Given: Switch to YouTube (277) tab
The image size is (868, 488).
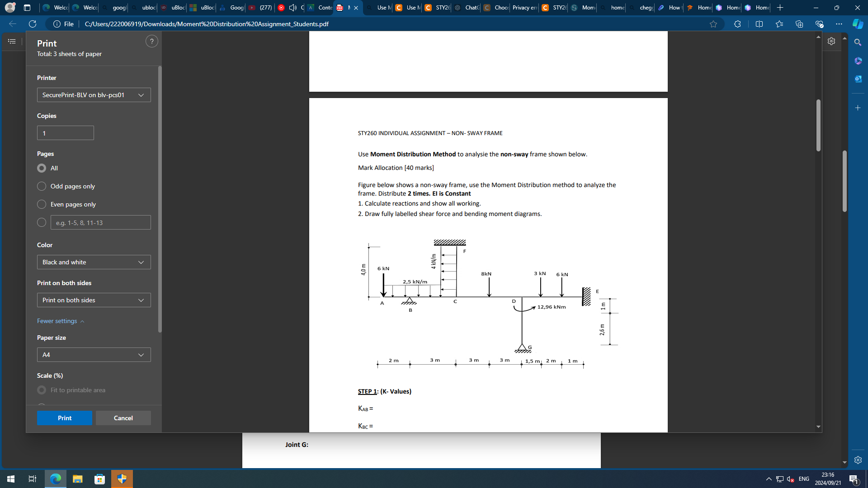Looking at the screenshot, I should pyautogui.click(x=260, y=8).
